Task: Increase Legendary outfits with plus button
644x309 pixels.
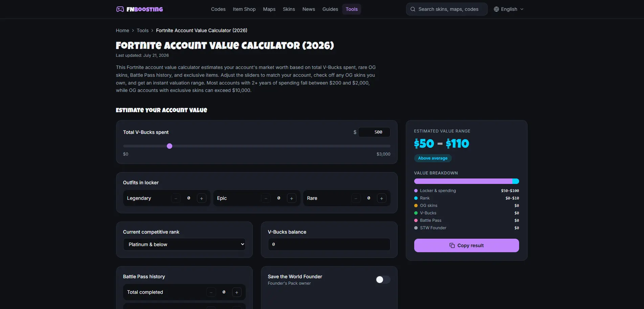Action: (x=202, y=198)
